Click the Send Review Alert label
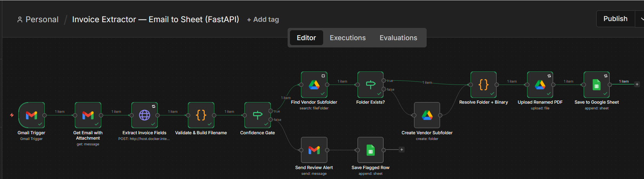This screenshot has width=644, height=179. point(314,168)
